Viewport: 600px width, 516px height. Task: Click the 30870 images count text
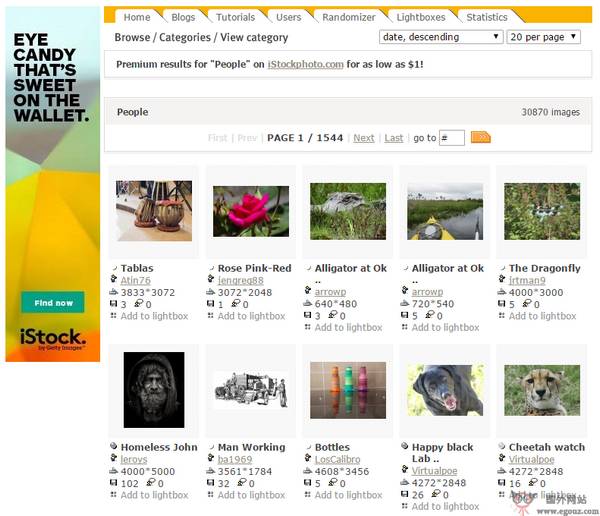pos(550,112)
